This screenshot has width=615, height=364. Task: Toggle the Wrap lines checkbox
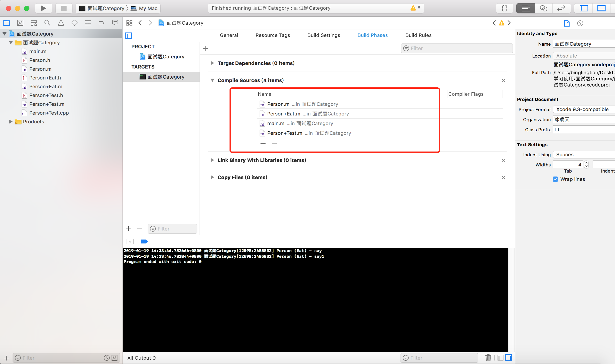555,179
